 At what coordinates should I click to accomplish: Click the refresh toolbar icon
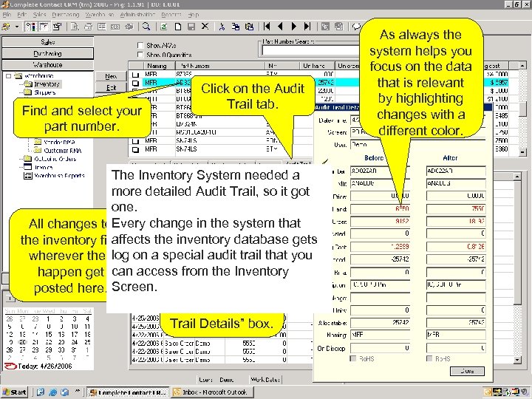[164, 27]
